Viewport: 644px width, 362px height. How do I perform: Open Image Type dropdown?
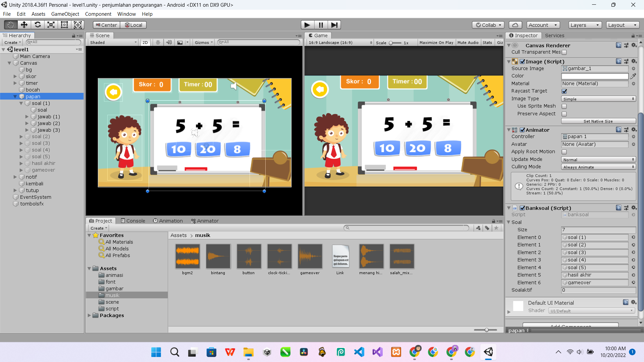[598, 99]
